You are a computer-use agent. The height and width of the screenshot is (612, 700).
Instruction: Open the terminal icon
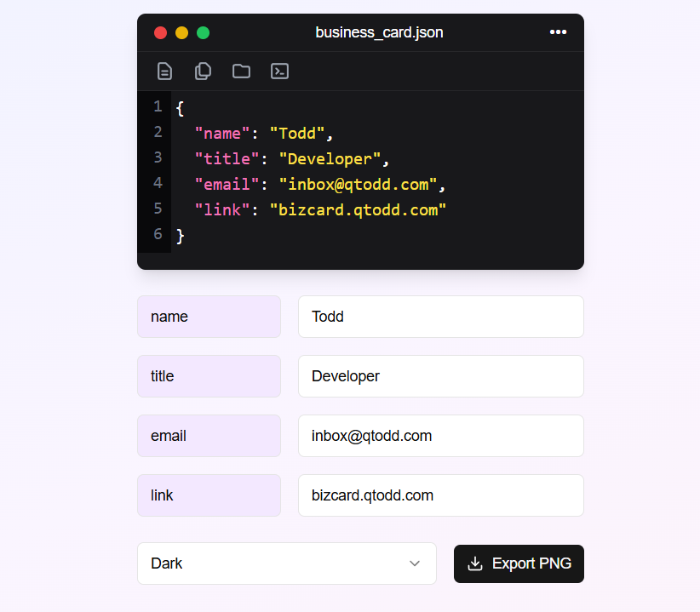point(279,71)
